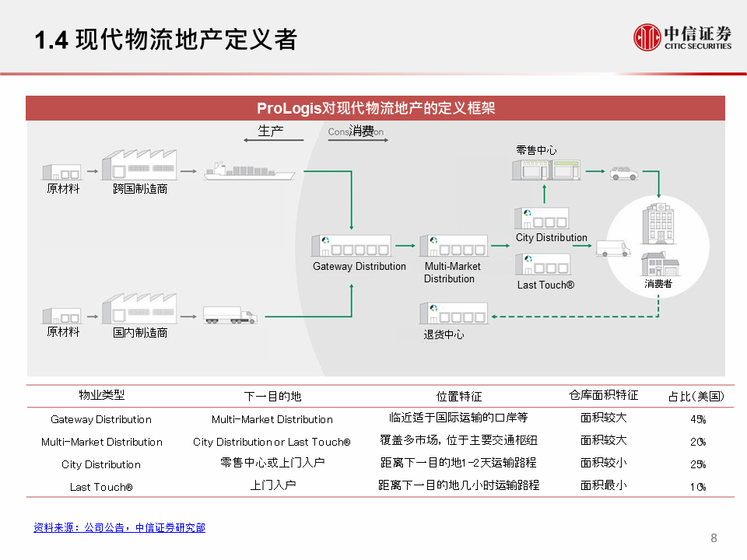Click the house icon above 消费者
This screenshot has height=560, width=747.
660,264
